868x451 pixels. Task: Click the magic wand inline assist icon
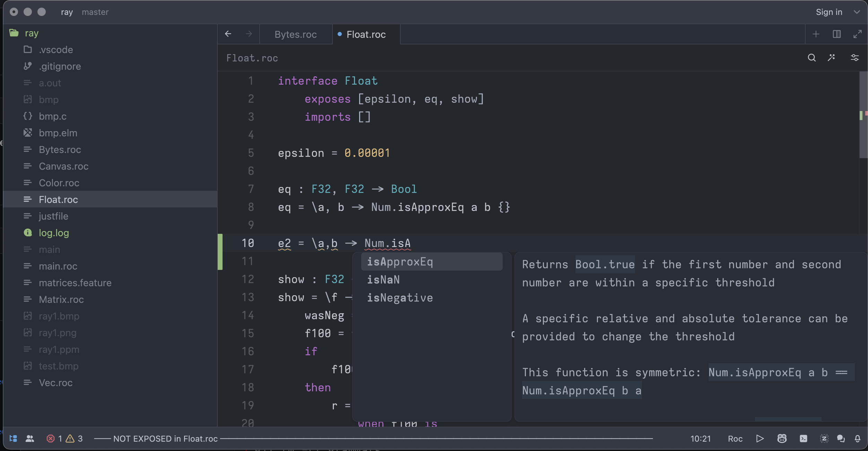pyautogui.click(x=832, y=58)
